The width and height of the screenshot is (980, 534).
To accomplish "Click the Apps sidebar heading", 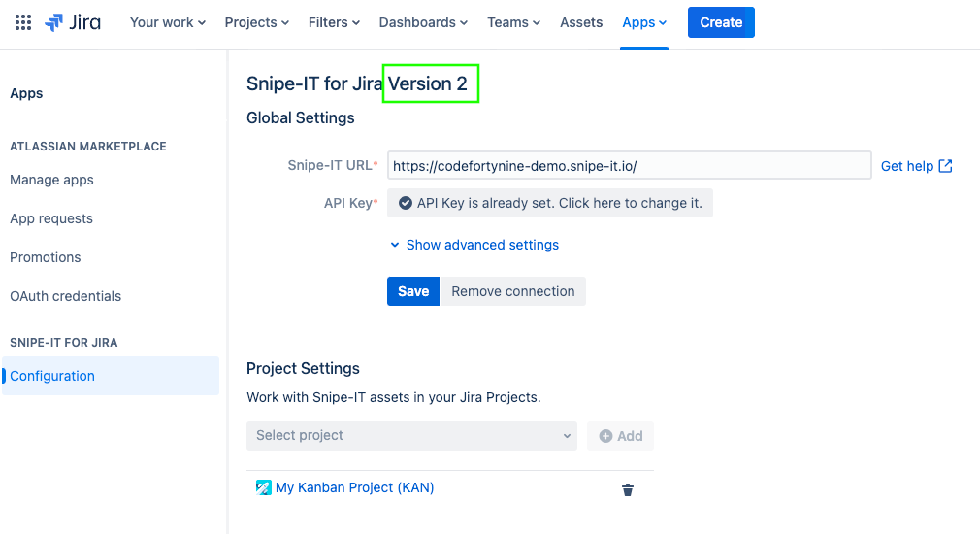I will (x=26, y=94).
